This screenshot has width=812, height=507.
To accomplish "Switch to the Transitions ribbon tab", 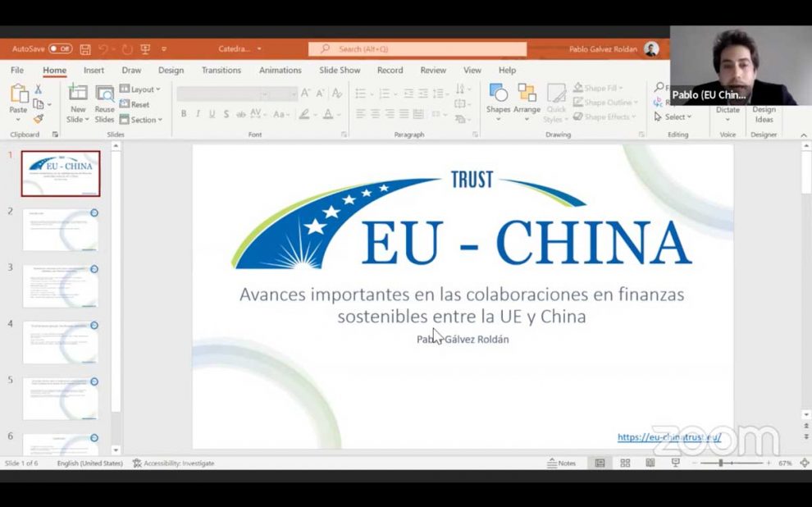I will coord(221,70).
